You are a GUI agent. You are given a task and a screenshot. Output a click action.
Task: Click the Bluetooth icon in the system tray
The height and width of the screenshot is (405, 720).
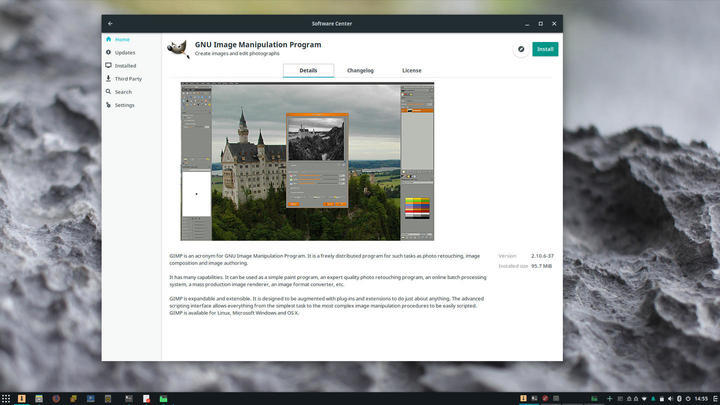(x=679, y=399)
